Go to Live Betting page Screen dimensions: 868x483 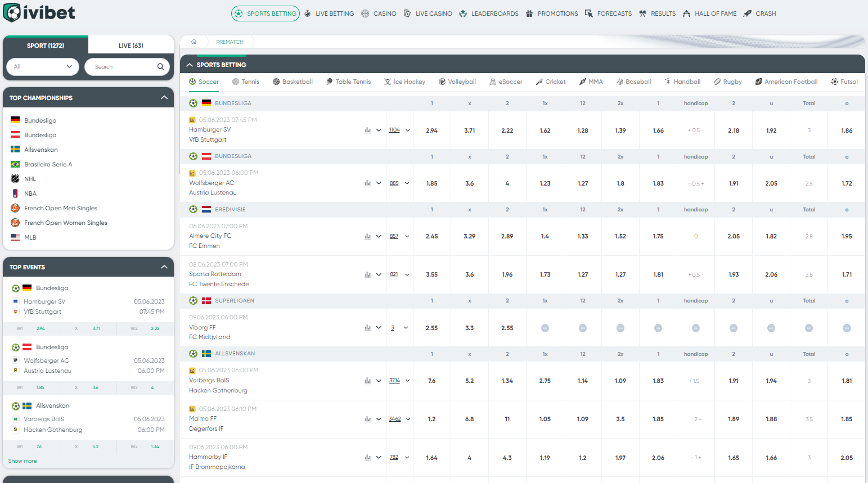(x=329, y=13)
